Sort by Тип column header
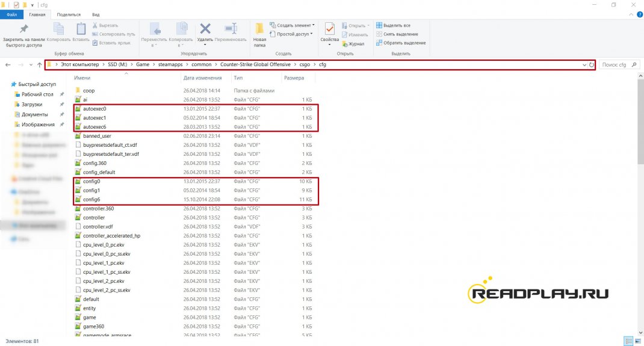 point(238,78)
